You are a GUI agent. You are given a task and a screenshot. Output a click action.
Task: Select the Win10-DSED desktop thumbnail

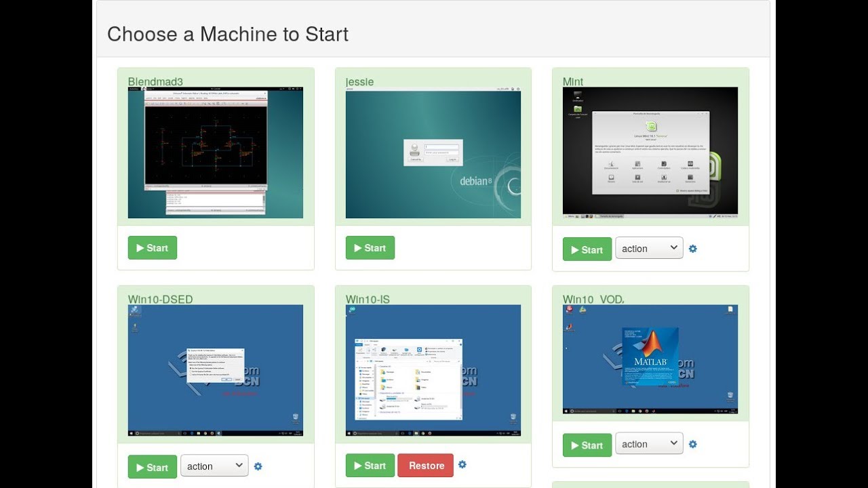point(216,370)
